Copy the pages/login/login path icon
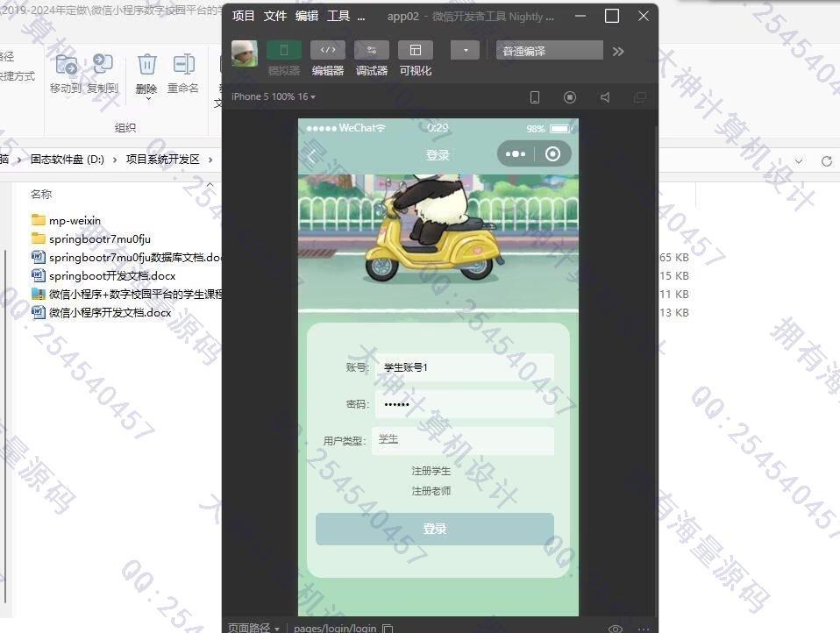The image size is (840, 633). 388,629
